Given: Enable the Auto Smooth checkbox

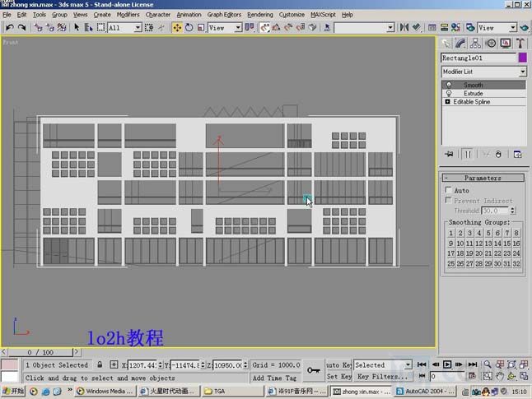Looking at the screenshot, I should 449,190.
